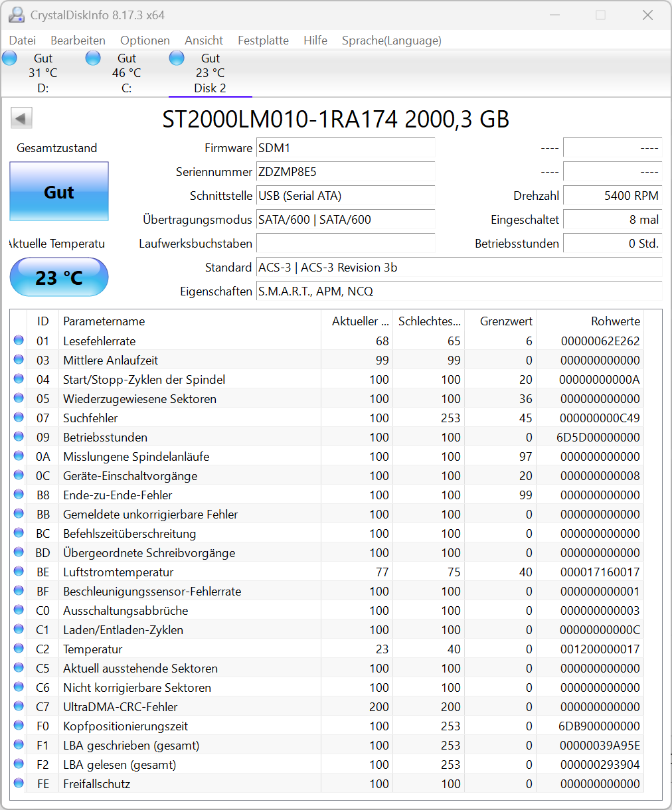
Task: Open the Datei menu
Action: (22, 40)
